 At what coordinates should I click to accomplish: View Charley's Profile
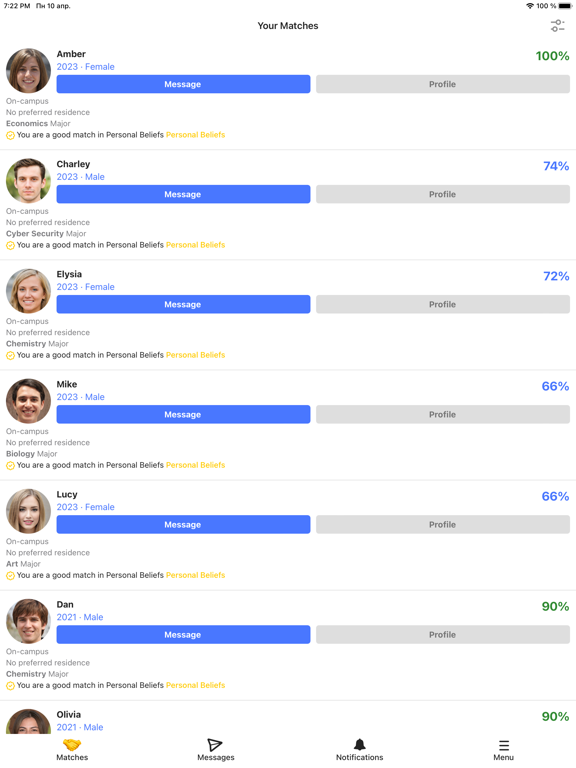pyautogui.click(x=443, y=194)
